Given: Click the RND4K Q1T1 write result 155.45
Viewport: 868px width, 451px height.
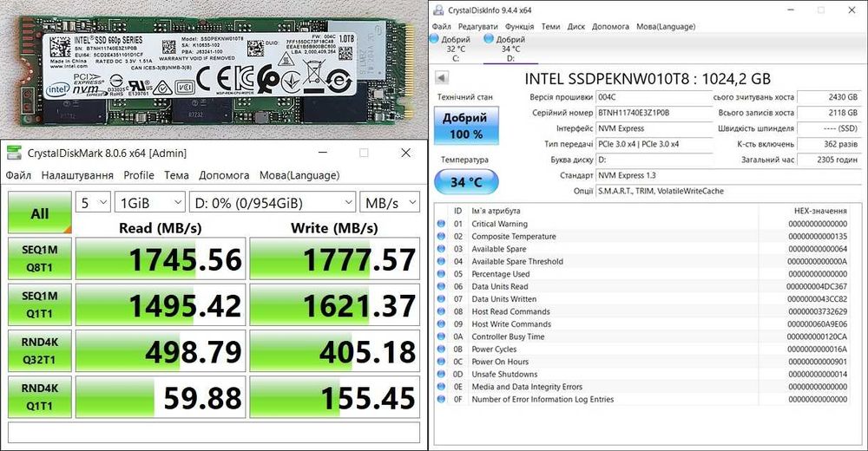Looking at the screenshot, I should click(334, 397).
